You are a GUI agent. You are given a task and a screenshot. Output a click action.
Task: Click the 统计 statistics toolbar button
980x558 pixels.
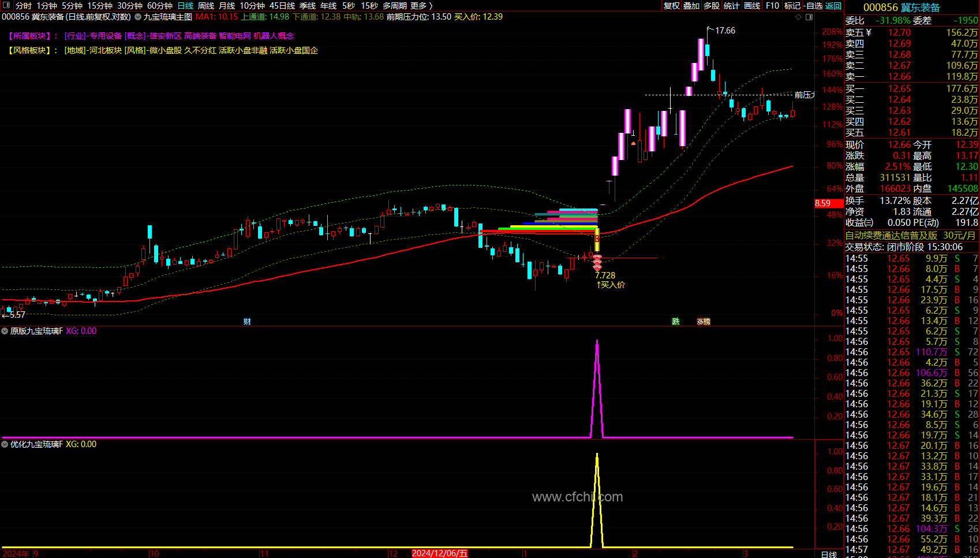click(x=731, y=6)
